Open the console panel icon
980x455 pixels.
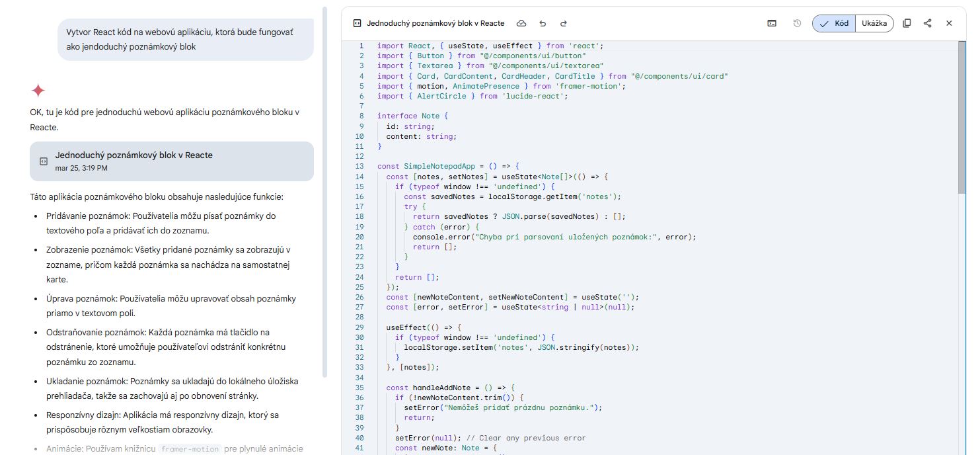tap(772, 23)
